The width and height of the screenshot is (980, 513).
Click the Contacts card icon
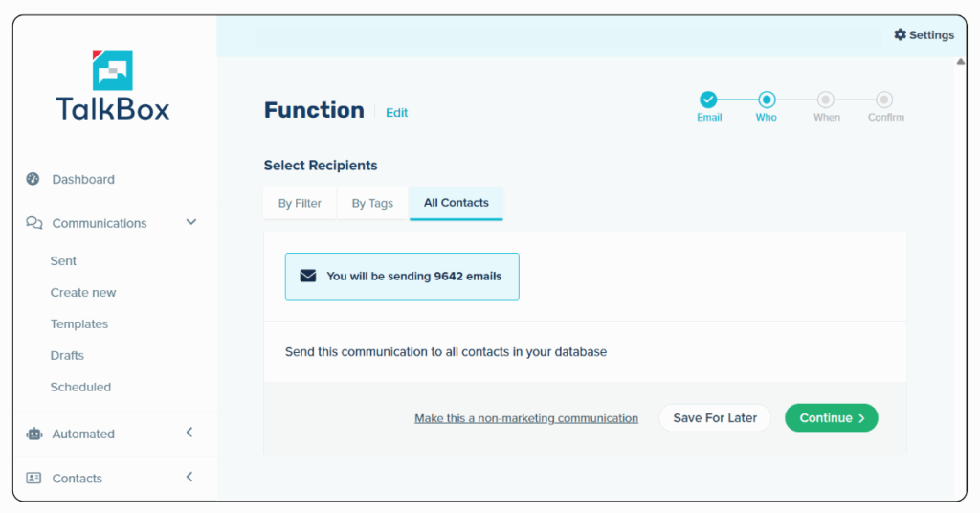tap(33, 479)
